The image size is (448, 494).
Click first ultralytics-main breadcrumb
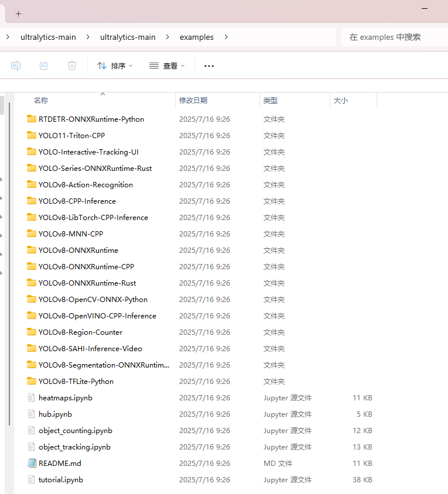pyautogui.click(x=48, y=37)
